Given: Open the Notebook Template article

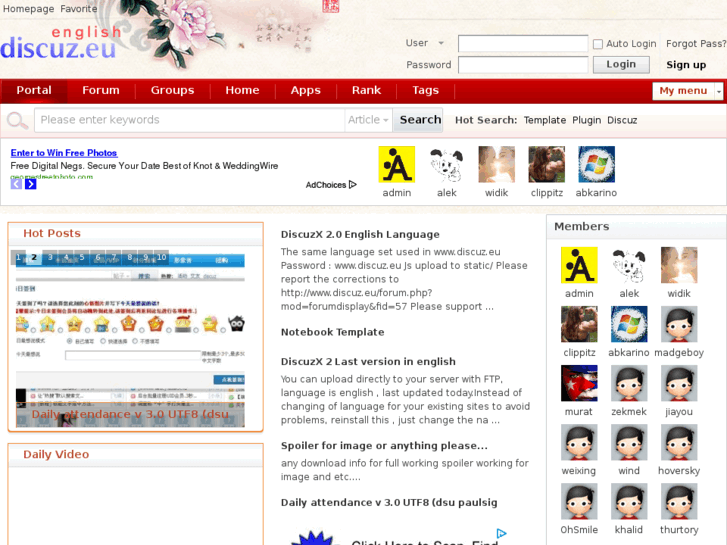Looking at the screenshot, I should pyautogui.click(x=332, y=332).
